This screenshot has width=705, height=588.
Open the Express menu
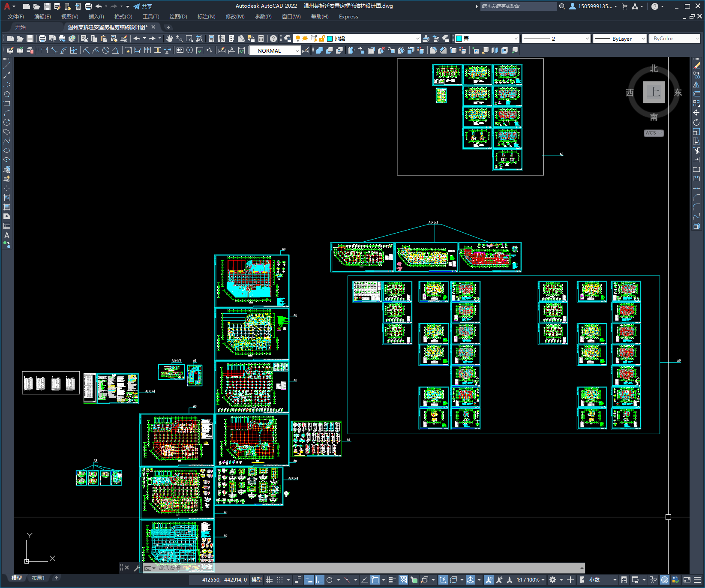click(x=348, y=17)
